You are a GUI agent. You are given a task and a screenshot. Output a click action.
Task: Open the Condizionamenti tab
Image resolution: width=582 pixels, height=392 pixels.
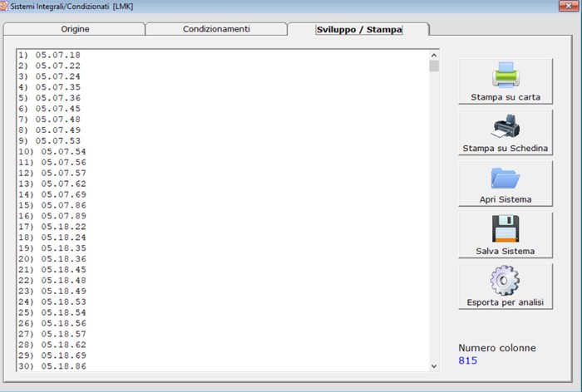tap(216, 29)
